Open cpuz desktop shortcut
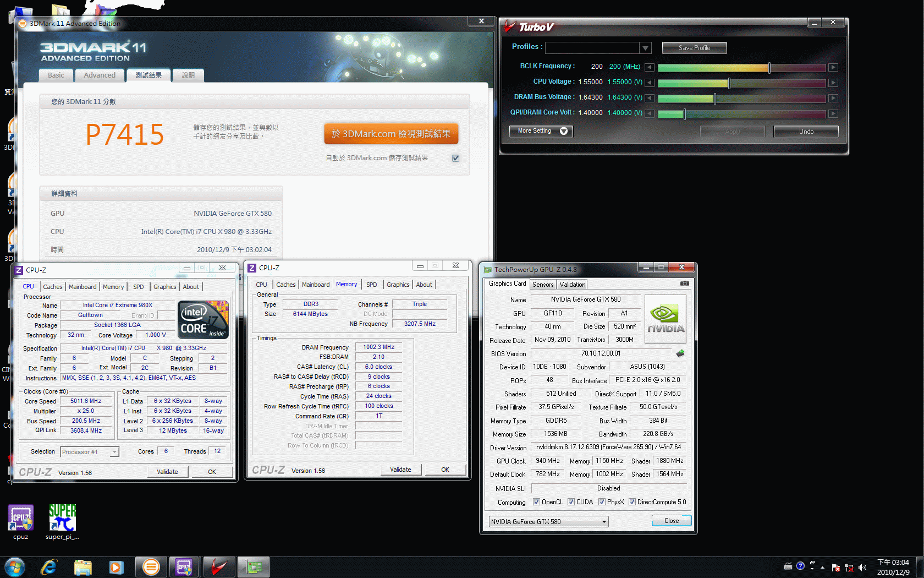 pyautogui.click(x=20, y=522)
